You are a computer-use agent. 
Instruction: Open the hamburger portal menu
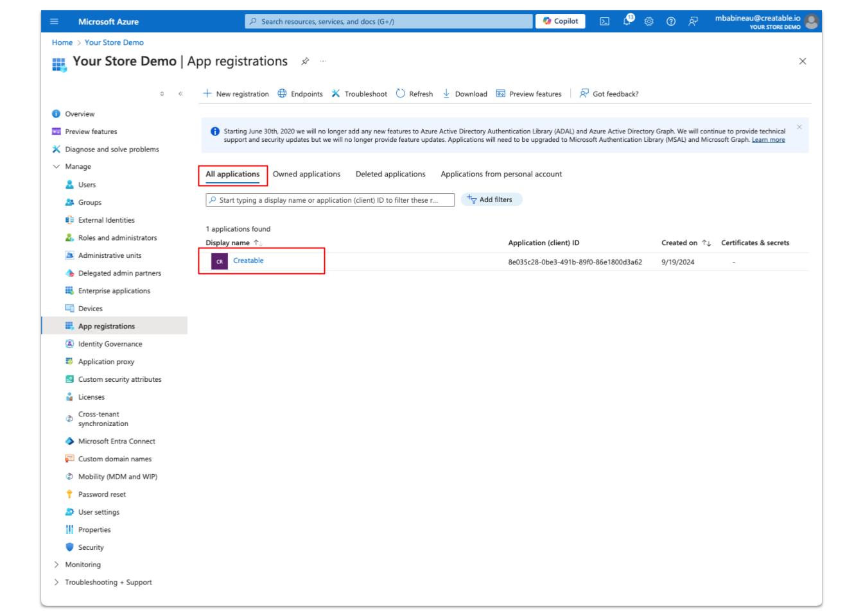(54, 22)
